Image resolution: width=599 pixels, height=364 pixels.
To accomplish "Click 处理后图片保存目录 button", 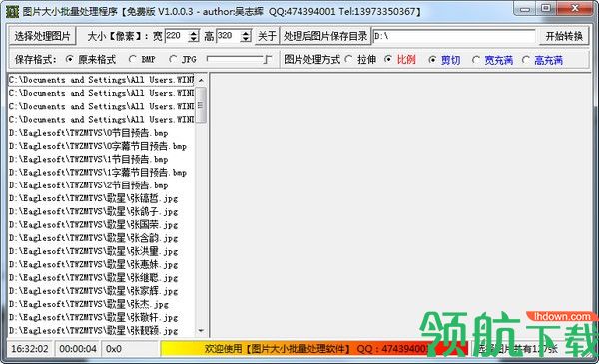I will pyautogui.click(x=325, y=36).
